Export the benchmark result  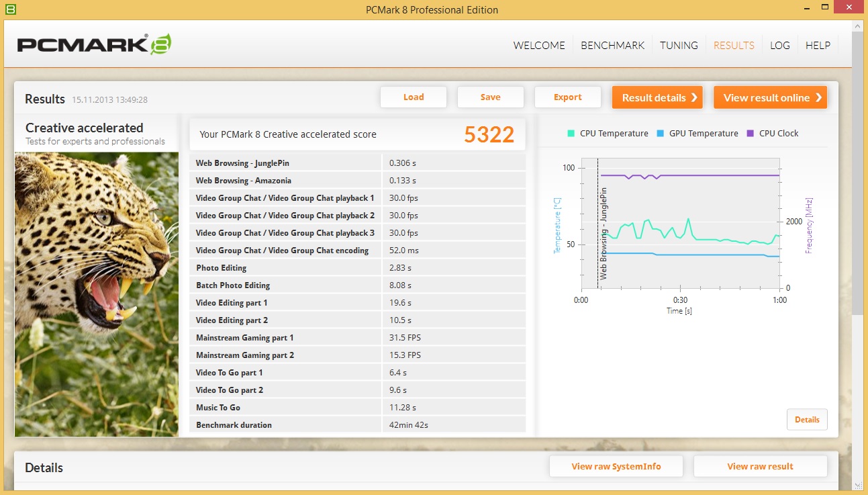point(568,97)
